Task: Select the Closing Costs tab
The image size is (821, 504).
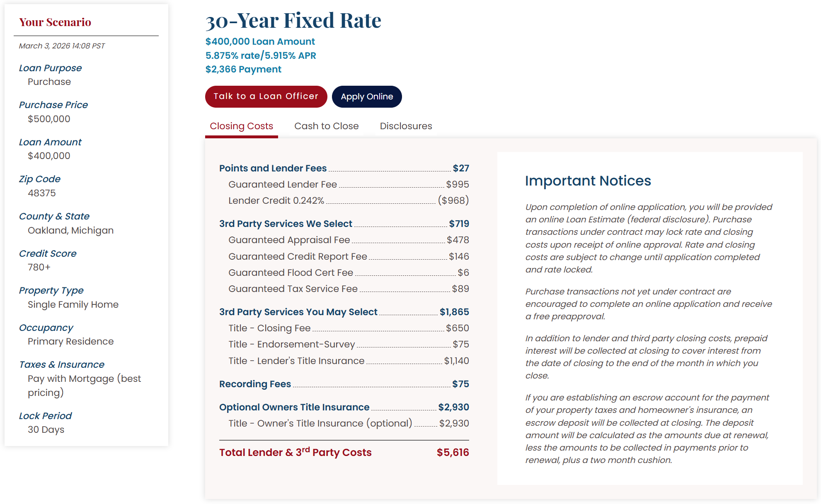Action: pyautogui.click(x=242, y=126)
